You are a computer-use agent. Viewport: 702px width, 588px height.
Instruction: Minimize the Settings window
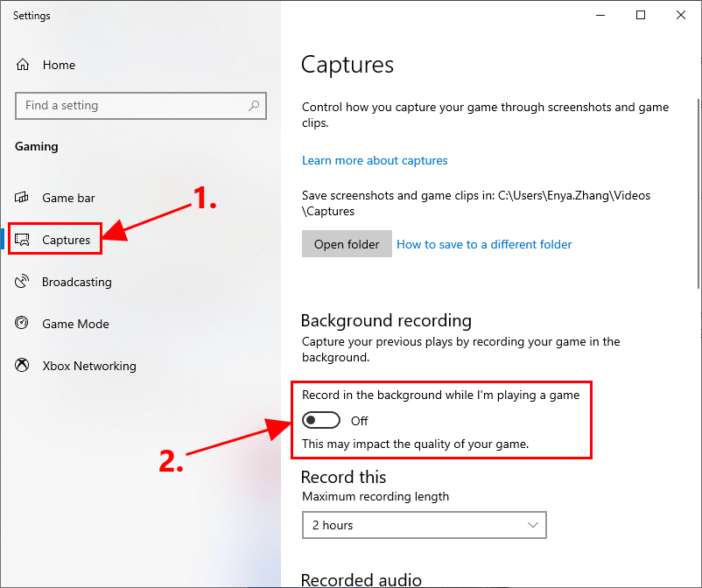coord(600,15)
